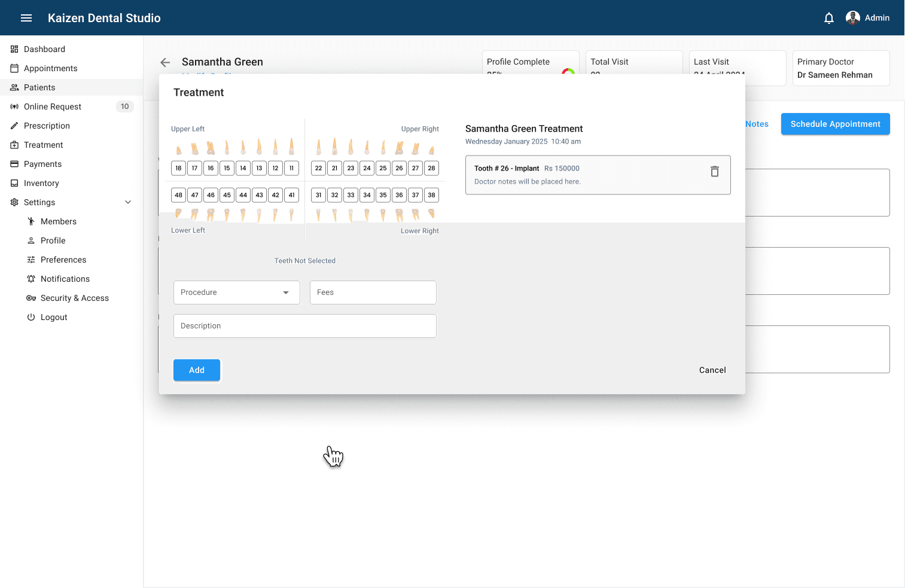The height and width of the screenshot is (588, 905).
Task: Select tooth 18 in the Upper Left chart
Action: (x=178, y=168)
